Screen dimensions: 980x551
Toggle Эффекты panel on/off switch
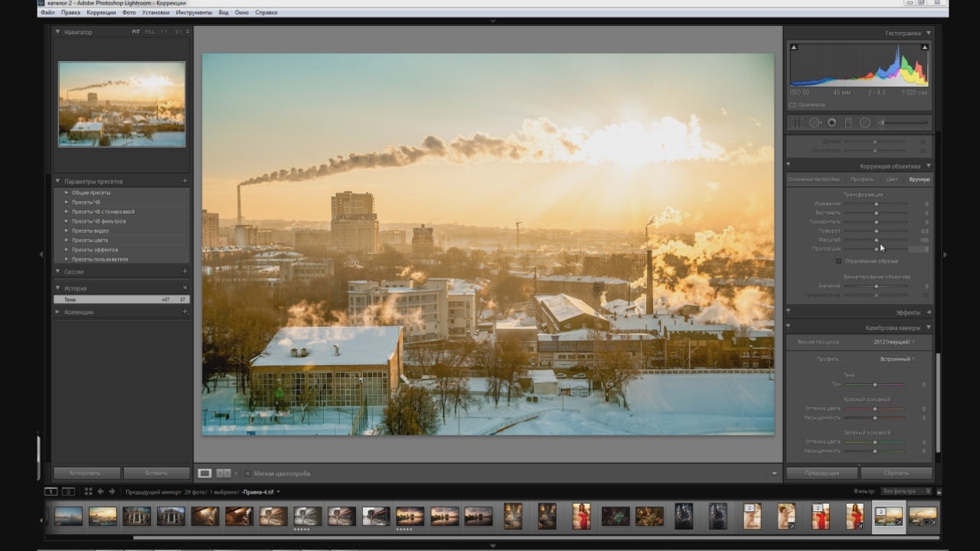tap(789, 312)
